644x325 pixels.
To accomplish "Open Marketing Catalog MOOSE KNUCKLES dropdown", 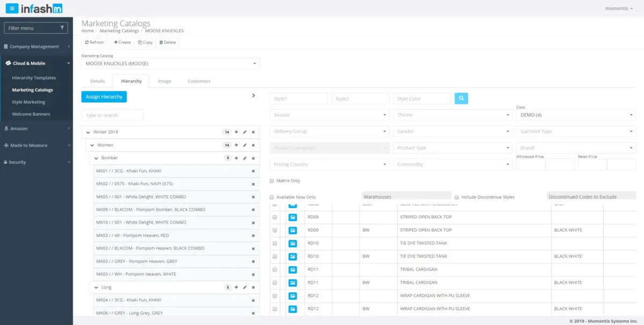I will pos(170,64).
